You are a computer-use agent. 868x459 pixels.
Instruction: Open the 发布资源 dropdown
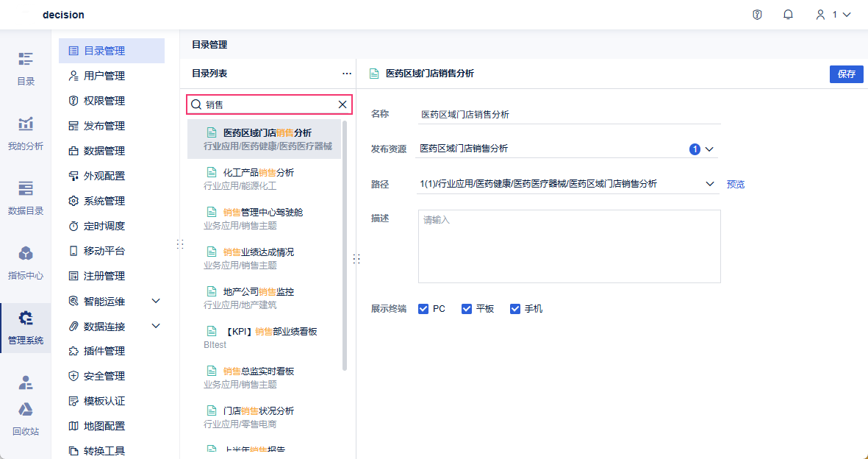click(x=709, y=149)
